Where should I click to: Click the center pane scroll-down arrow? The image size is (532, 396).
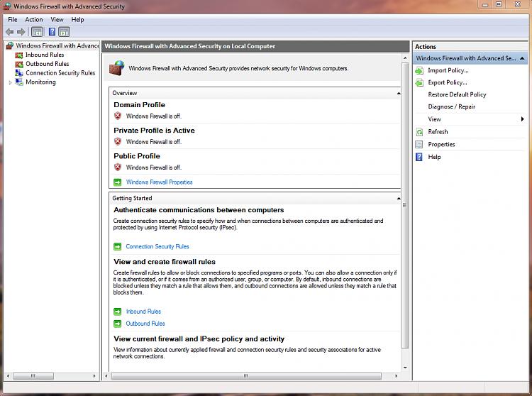pyautogui.click(x=405, y=368)
